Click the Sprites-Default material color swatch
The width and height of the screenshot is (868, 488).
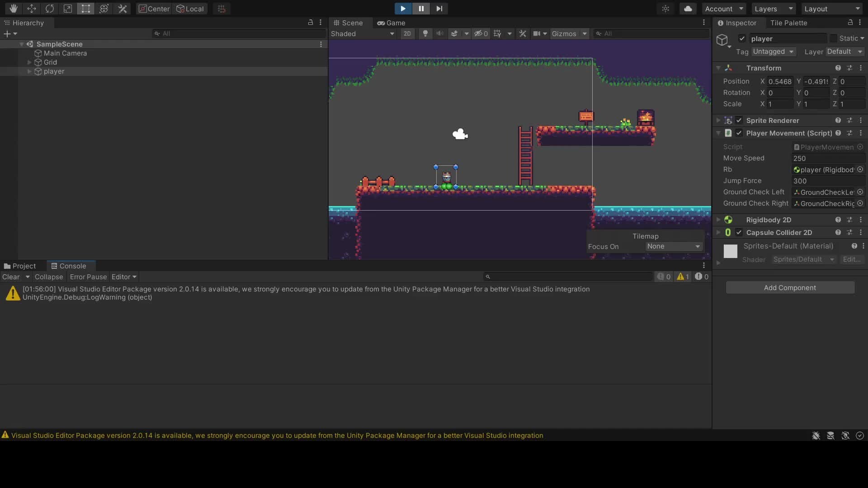pyautogui.click(x=731, y=251)
